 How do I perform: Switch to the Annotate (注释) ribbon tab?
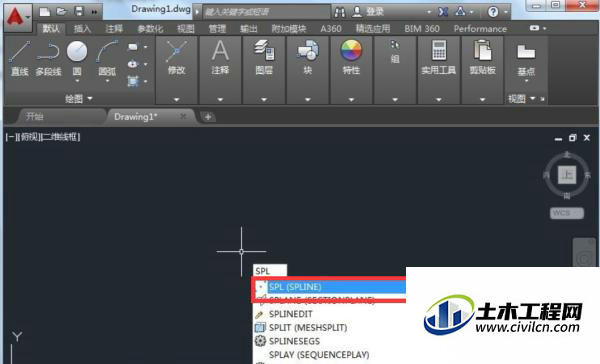click(114, 29)
